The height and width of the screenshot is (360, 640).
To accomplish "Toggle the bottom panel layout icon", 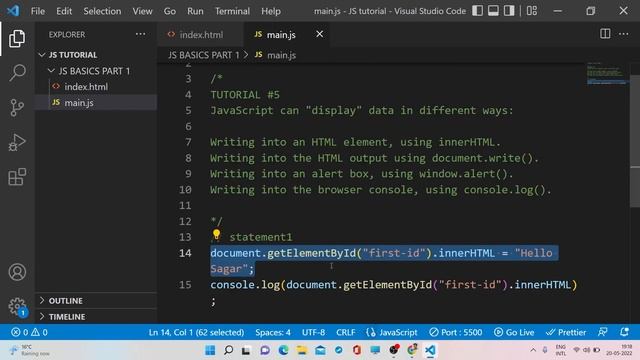I will point(493,11).
